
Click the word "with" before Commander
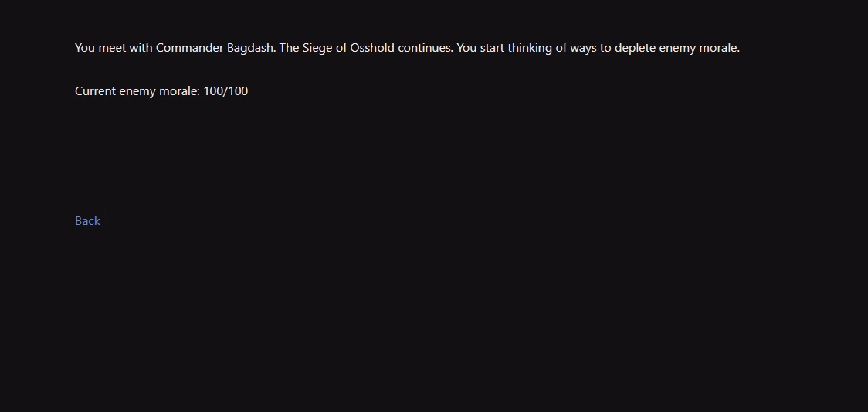[x=141, y=48]
